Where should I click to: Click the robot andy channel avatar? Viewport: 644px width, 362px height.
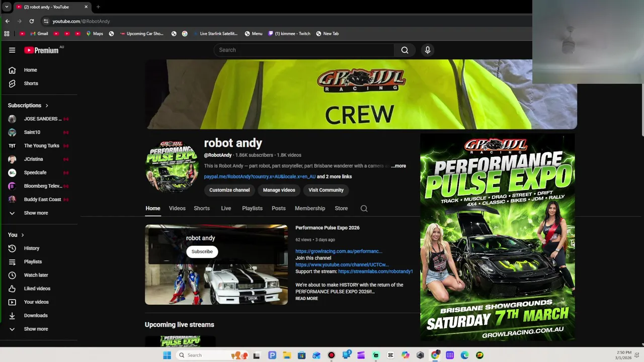(172, 166)
